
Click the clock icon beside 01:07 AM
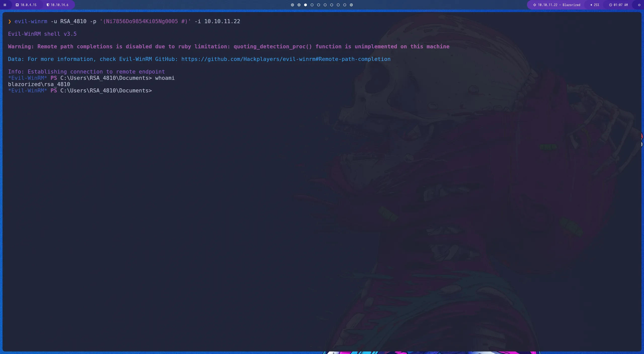pos(611,5)
